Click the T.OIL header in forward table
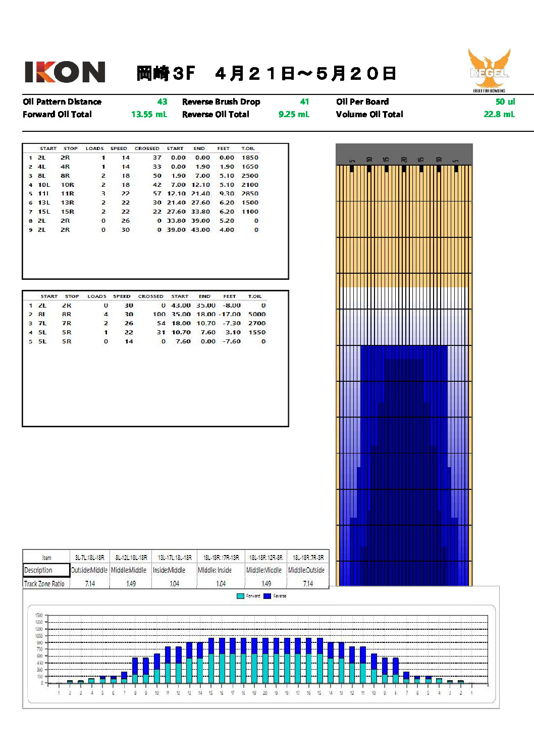Screen dimensions: 534x756 [248, 148]
